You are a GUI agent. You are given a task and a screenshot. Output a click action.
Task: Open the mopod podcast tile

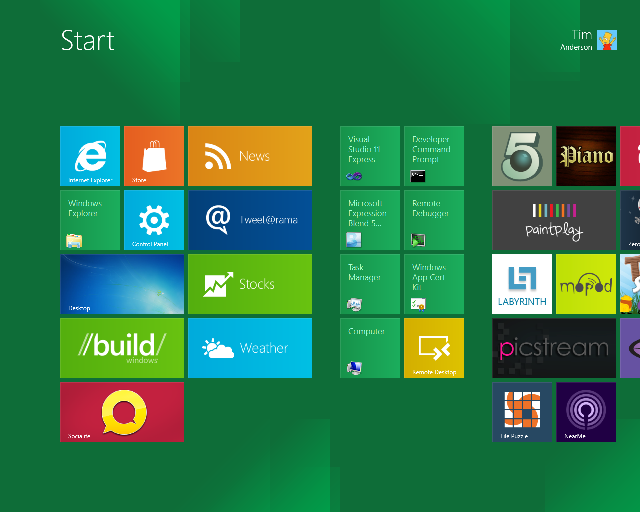(586, 284)
